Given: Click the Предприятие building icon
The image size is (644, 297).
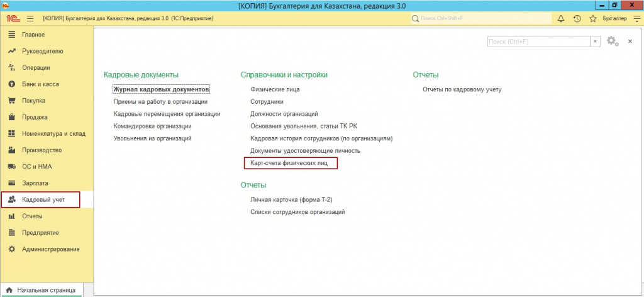Looking at the screenshot, I should point(11,233).
